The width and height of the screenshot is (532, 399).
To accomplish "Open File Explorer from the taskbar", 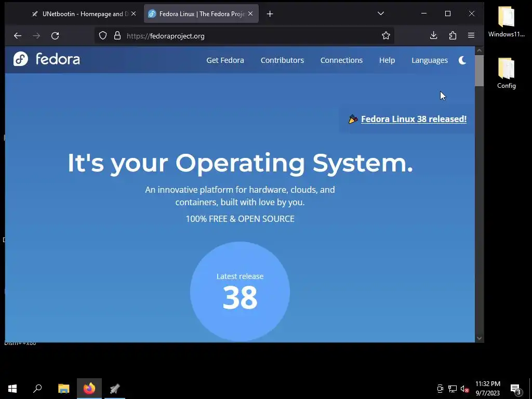I will tap(63, 389).
